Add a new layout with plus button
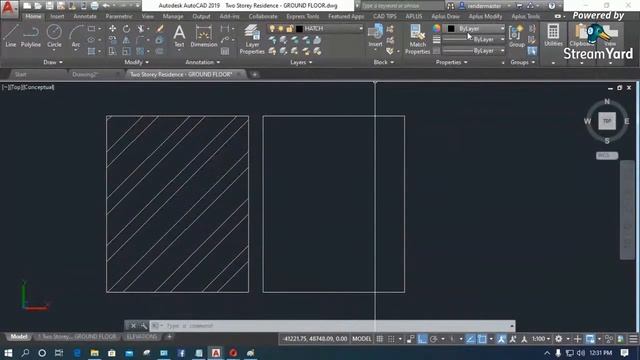This screenshot has width=640, height=360. tap(169, 337)
